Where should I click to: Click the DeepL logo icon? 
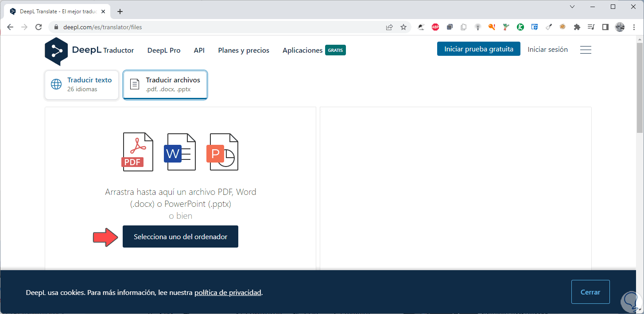click(x=56, y=51)
